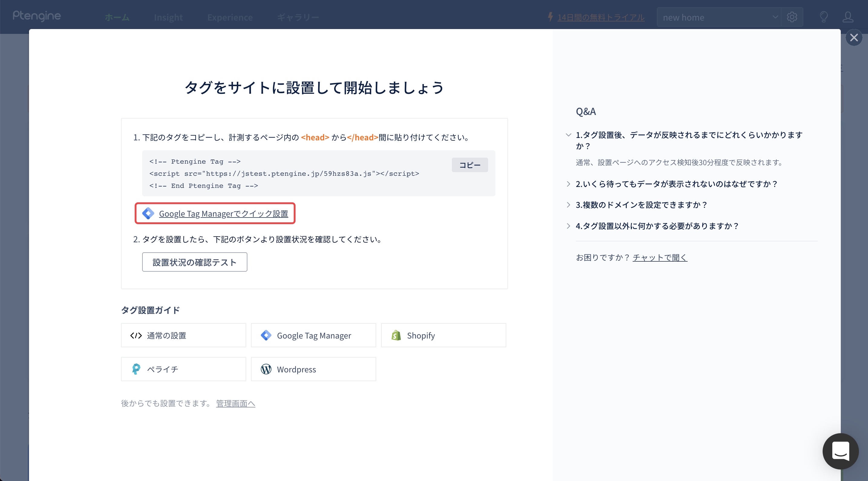868x481 pixels.
Task: Click the 通常、設置ページへのアクセス検知後30分 answer text
Action: [680, 162]
